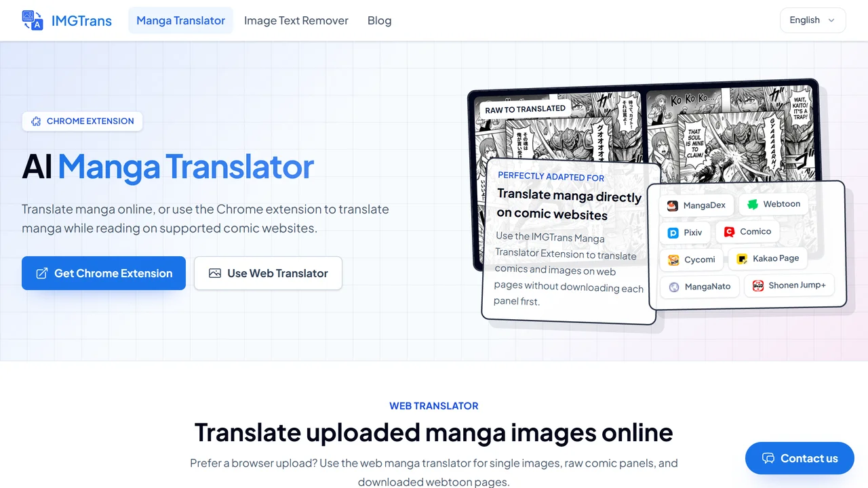
Task: Click the CHROME EXTENSION badge text
Action: [x=90, y=121]
